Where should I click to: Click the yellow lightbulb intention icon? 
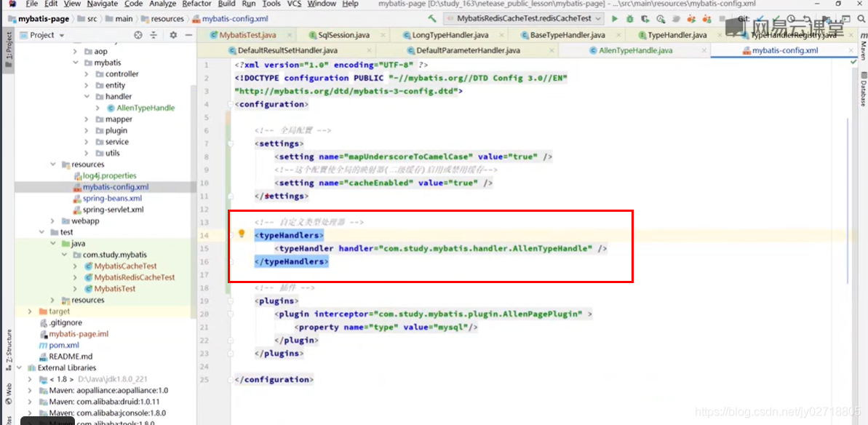242,234
